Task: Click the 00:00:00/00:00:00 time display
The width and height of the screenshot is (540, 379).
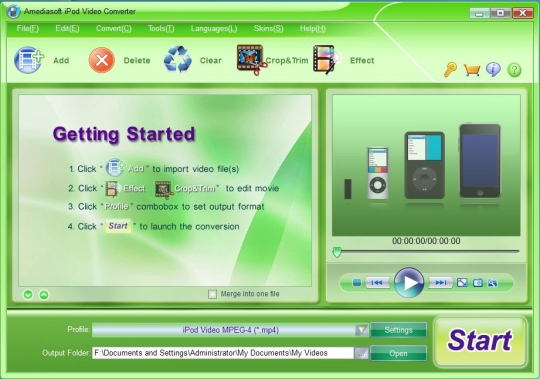Action: [426, 241]
